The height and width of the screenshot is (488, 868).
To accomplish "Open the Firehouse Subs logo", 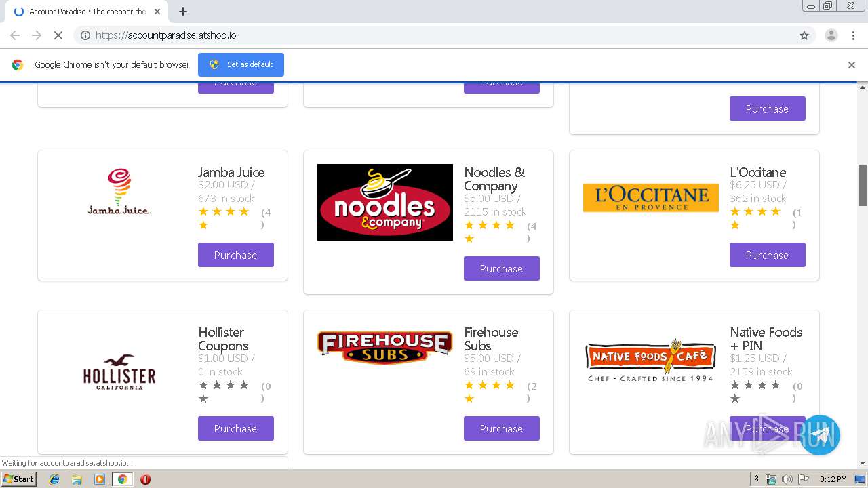I will (x=385, y=346).
